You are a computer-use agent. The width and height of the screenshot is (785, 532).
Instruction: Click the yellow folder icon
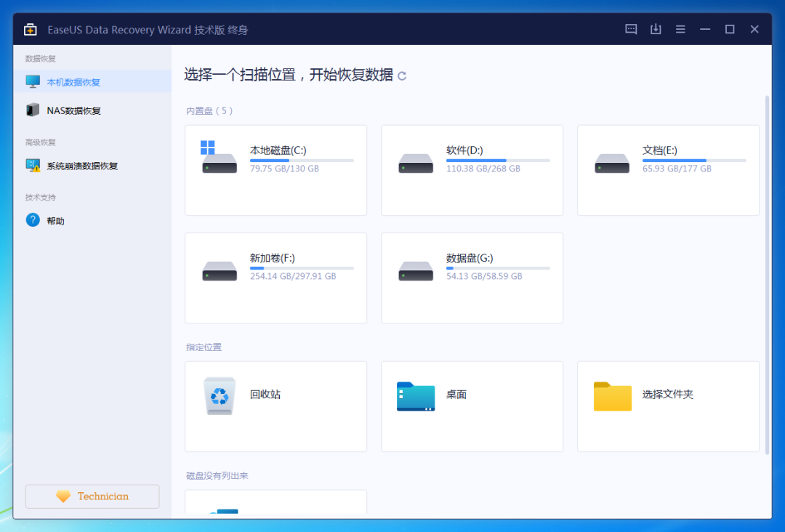[612, 396]
